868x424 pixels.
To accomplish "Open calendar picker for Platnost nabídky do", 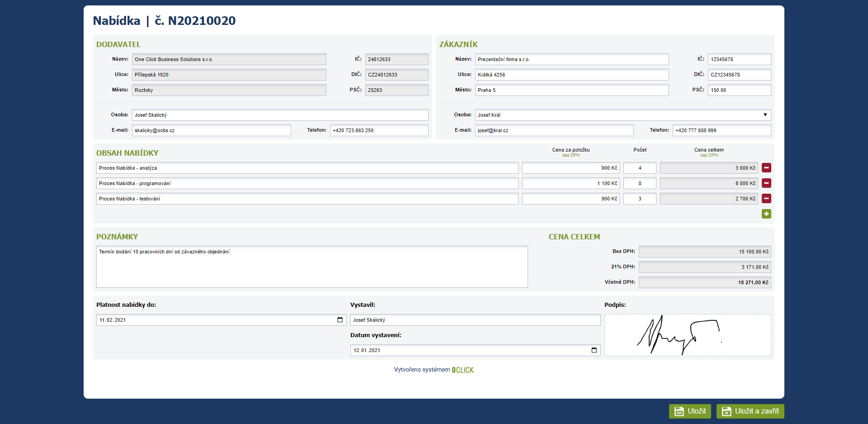I will click(x=340, y=320).
